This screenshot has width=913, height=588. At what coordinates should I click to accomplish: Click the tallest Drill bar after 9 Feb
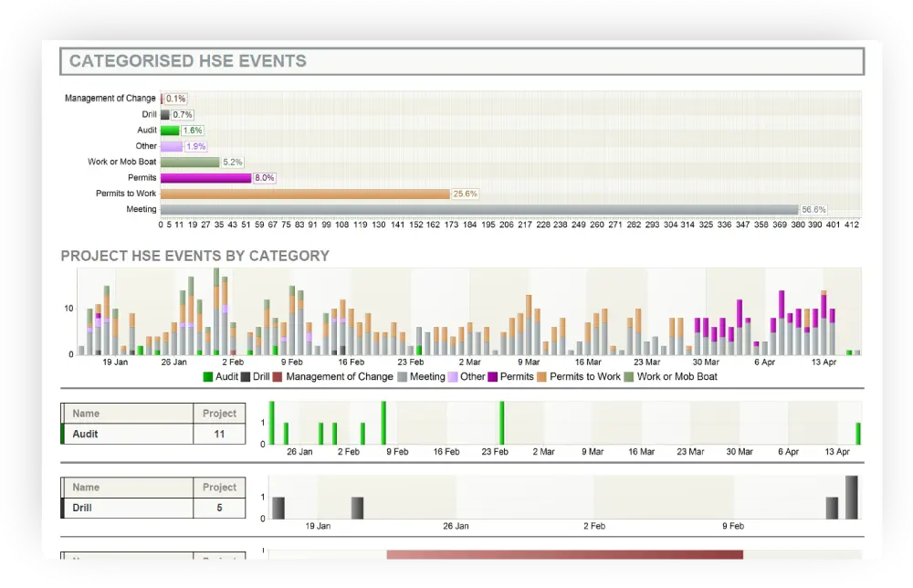[x=851, y=498]
